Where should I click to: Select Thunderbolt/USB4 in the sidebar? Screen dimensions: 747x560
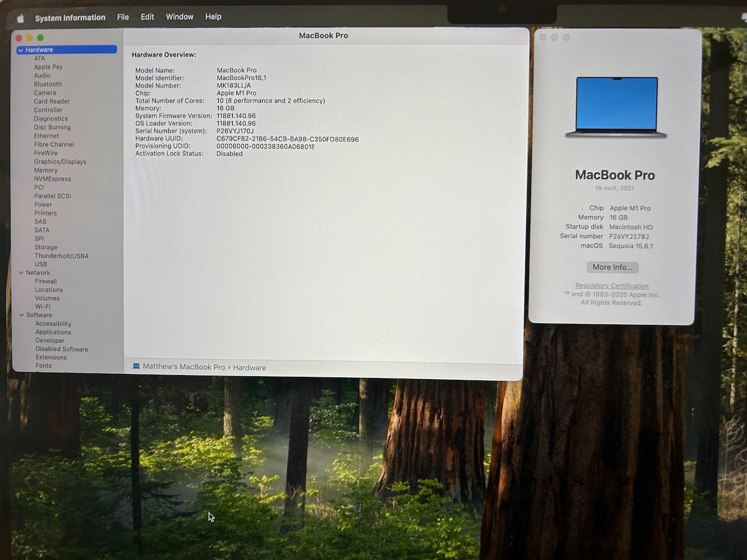tap(61, 256)
